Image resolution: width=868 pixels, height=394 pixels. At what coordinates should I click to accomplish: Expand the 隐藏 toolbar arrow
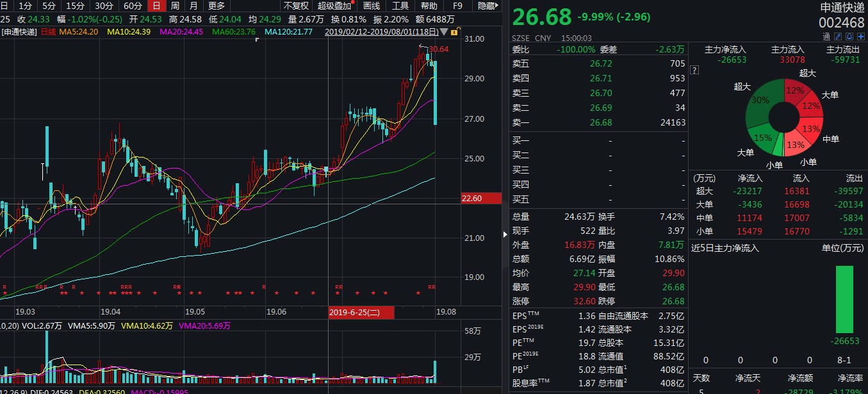pos(490,6)
